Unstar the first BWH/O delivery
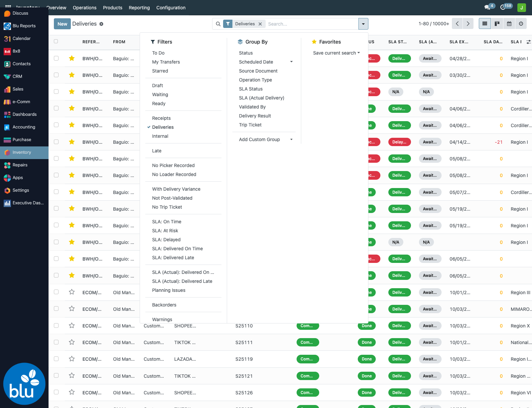Viewport: 532px width, 408px height. tap(72, 58)
